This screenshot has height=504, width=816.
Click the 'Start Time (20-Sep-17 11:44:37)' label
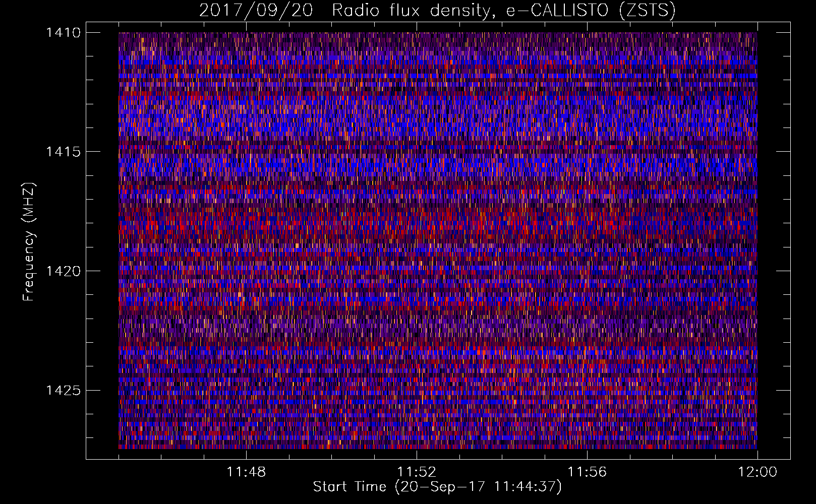(x=437, y=487)
